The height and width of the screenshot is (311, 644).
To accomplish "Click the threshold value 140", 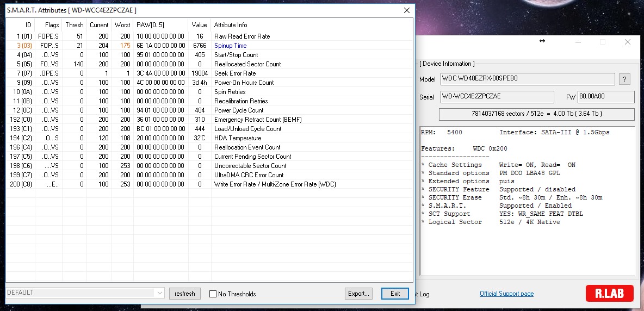I will pyautogui.click(x=78, y=64).
